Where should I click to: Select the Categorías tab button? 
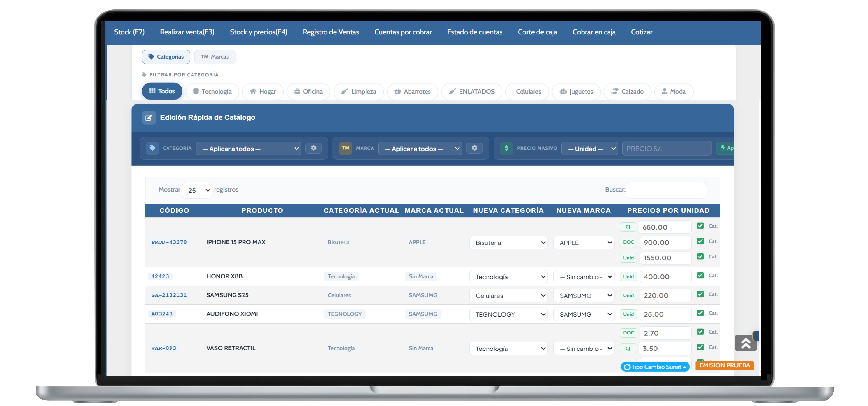(166, 57)
